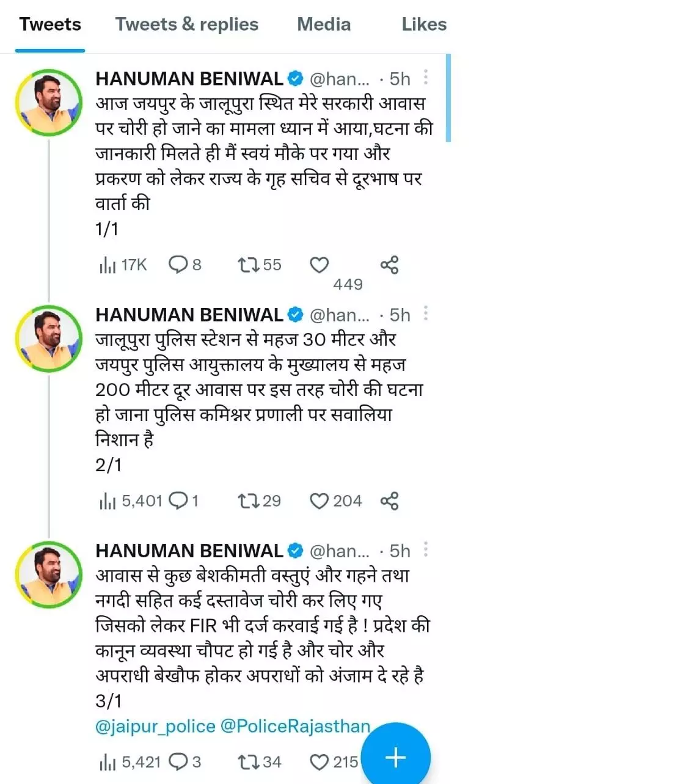Compose a new tweet with plus button
Image resolution: width=694 pixels, height=784 pixels.
[x=395, y=757]
